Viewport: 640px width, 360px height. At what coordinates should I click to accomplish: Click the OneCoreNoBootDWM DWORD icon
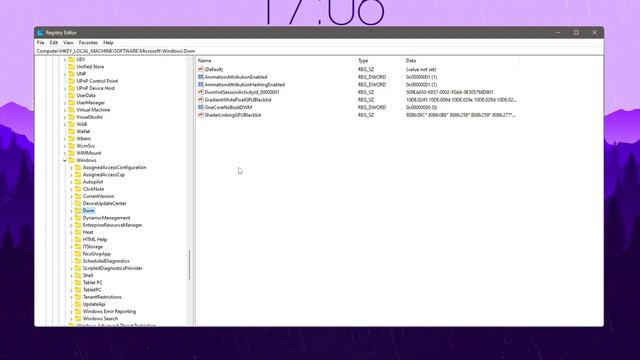click(200, 107)
